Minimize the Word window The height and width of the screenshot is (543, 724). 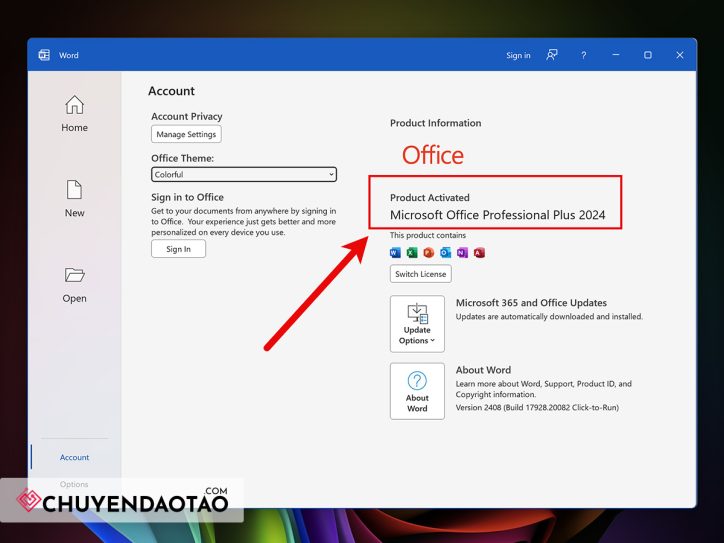click(615, 55)
